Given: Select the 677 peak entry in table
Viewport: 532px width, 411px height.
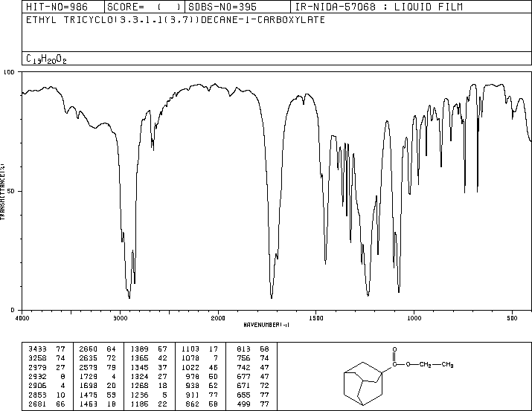Looking at the screenshot, I should 253,376.
